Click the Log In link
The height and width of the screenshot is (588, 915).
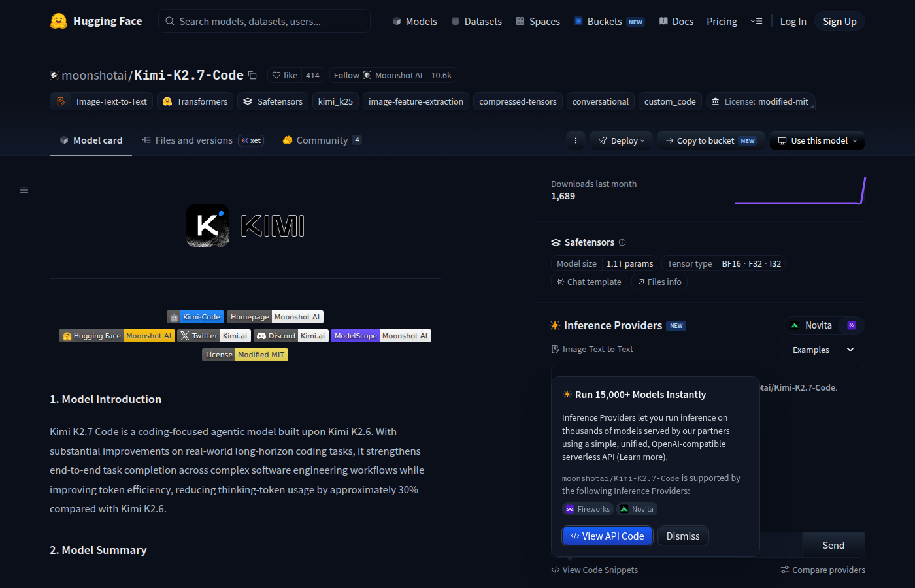coord(793,21)
